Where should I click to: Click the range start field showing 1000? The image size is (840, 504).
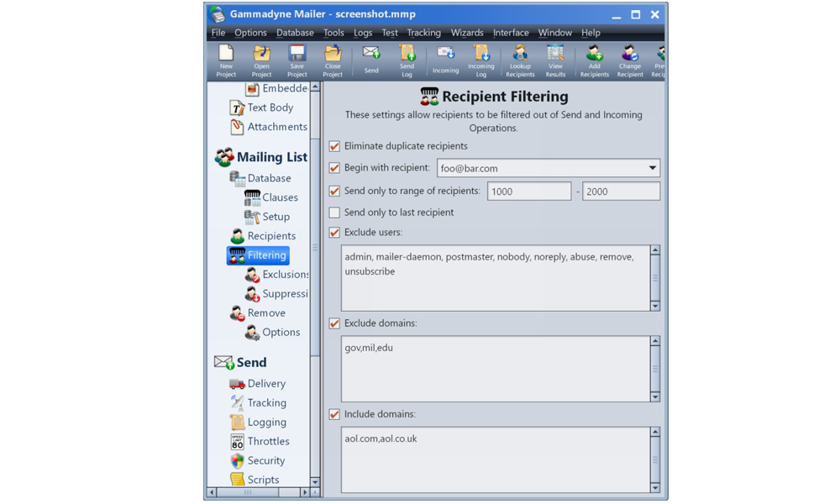click(528, 192)
